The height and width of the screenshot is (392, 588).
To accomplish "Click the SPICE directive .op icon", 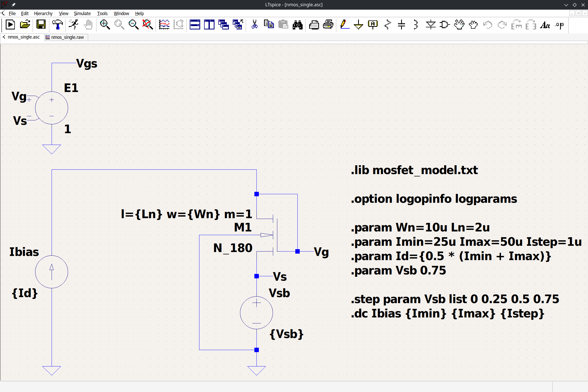I will coord(559,25).
